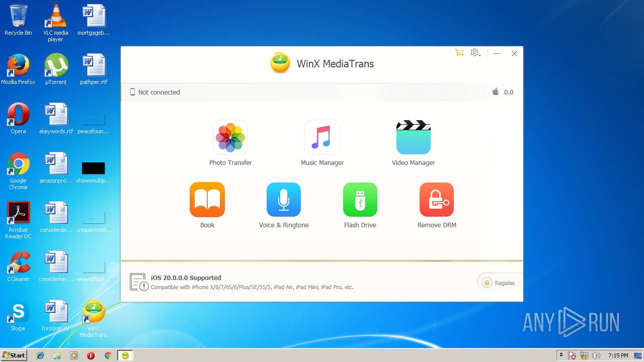
Task: Open the Windows Start menu
Action: click(x=14, y=355)
